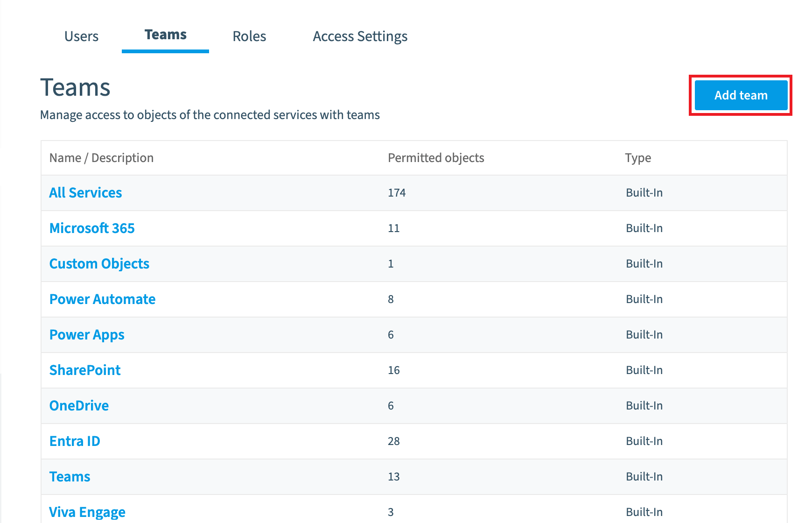The width and height of the screenshot is (812, 523).
Task: Open the Power Apps team
Action: 87,335
